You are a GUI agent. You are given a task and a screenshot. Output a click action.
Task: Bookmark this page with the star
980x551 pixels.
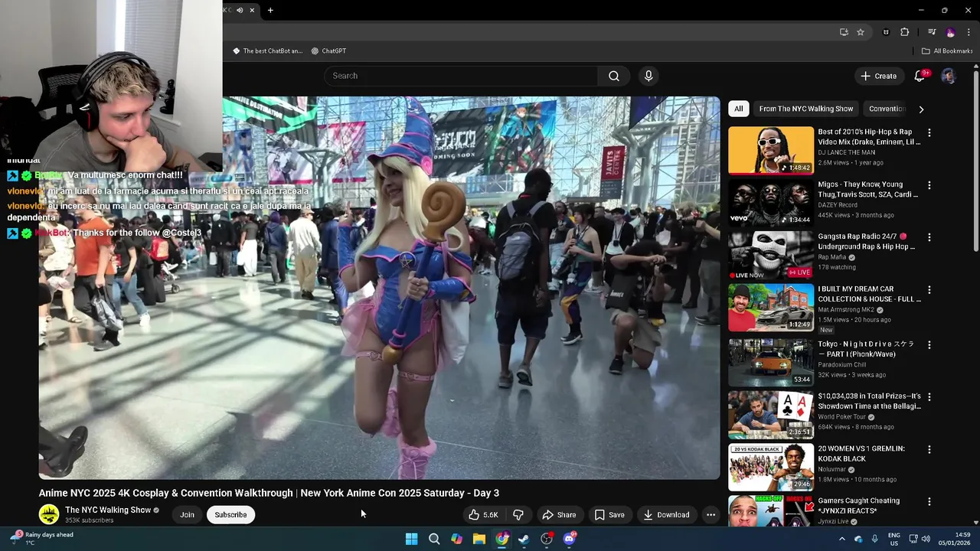coord(861,32)
